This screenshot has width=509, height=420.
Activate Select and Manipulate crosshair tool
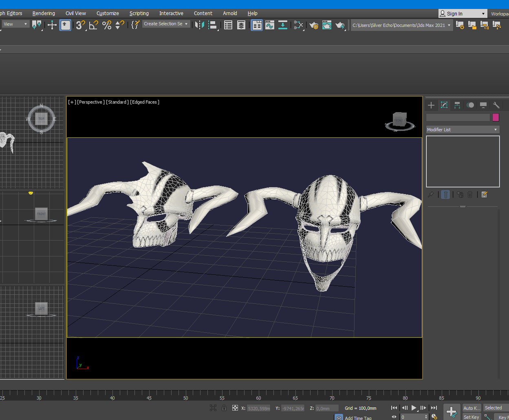click(52, 25)
